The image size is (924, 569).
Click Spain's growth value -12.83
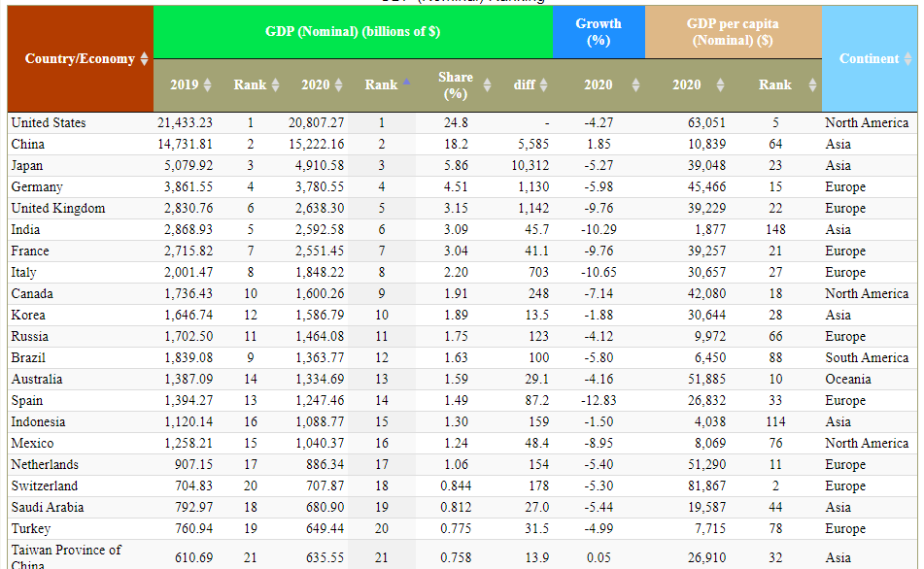(x=599, y=401)
